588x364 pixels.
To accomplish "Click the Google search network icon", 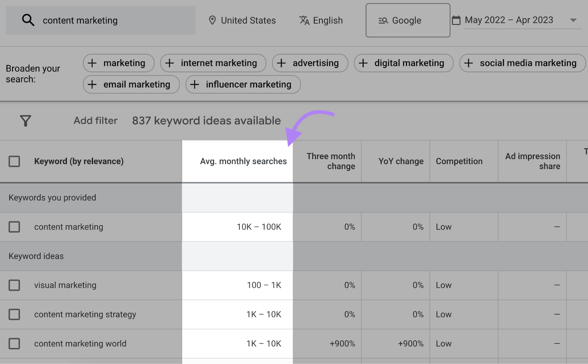I will [383, 21].
